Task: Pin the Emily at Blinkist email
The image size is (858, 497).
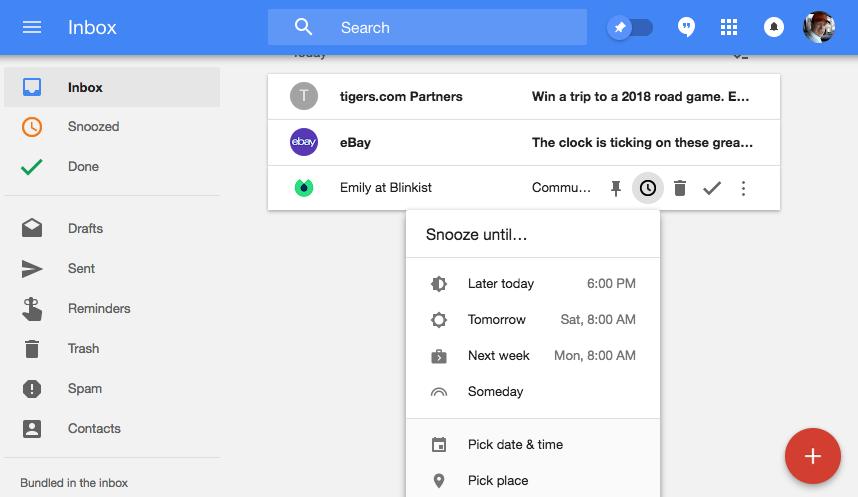Action: tap(616, 188)
